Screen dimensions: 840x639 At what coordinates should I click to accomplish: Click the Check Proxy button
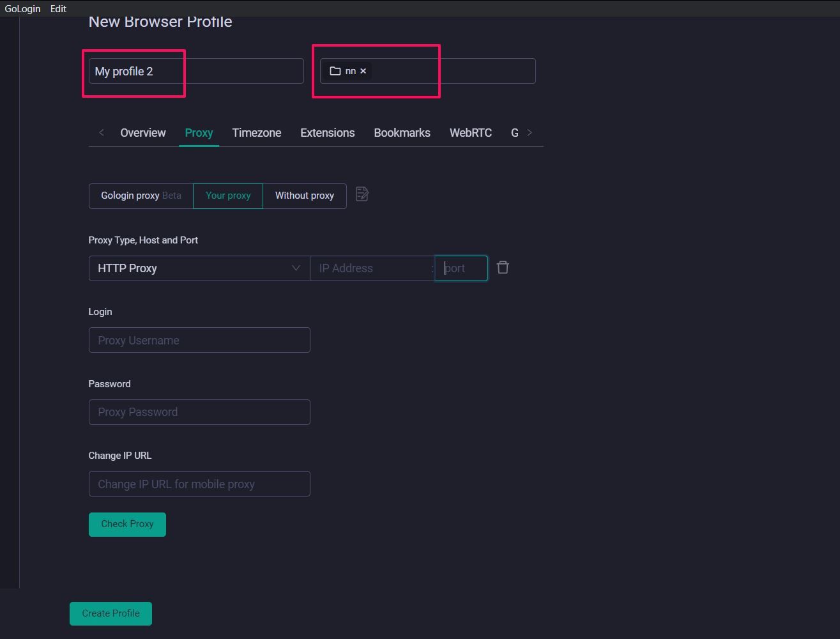click(127, 525)
